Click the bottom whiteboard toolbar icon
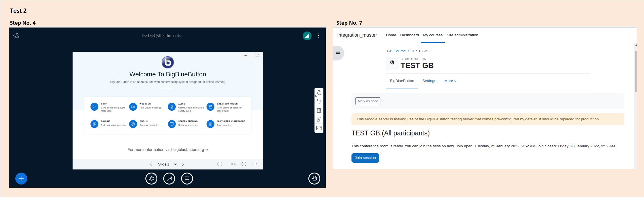 coord(319,128)
